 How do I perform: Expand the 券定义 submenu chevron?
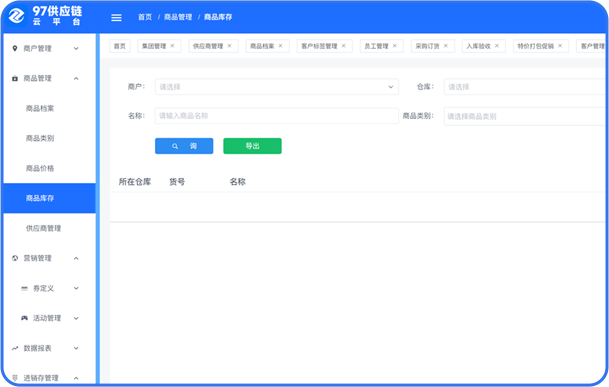click(x=76, y=288)
